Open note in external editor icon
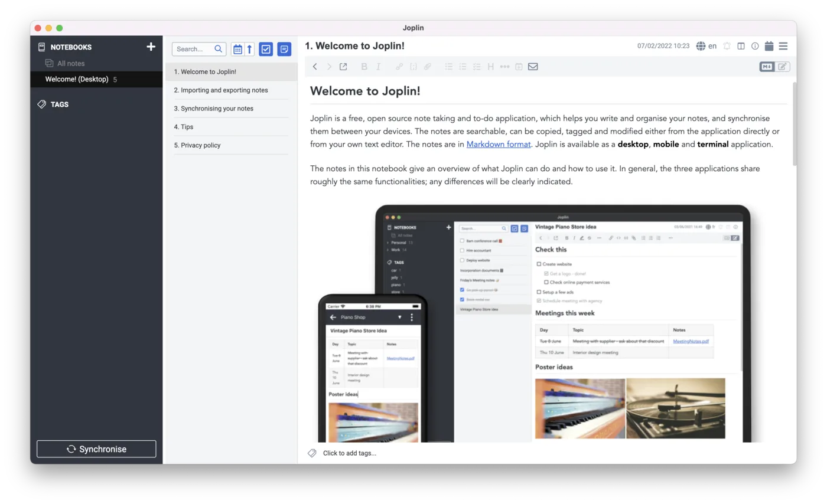The image size is (827, 504). 343,67
